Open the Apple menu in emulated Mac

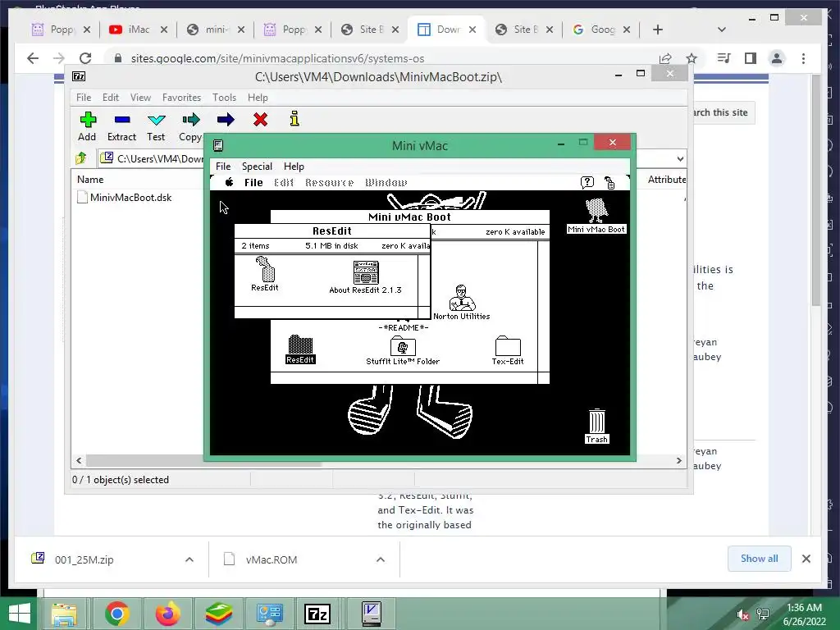point(230,183)
